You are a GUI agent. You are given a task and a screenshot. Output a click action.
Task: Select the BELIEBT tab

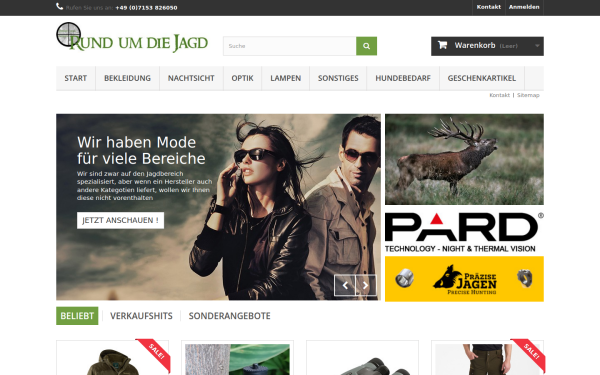(x=77, y=316)
